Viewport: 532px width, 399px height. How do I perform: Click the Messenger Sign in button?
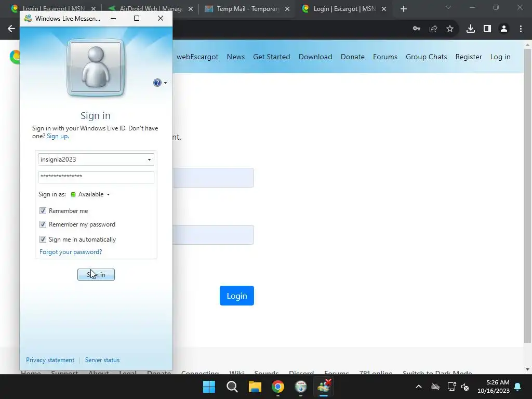96,274
